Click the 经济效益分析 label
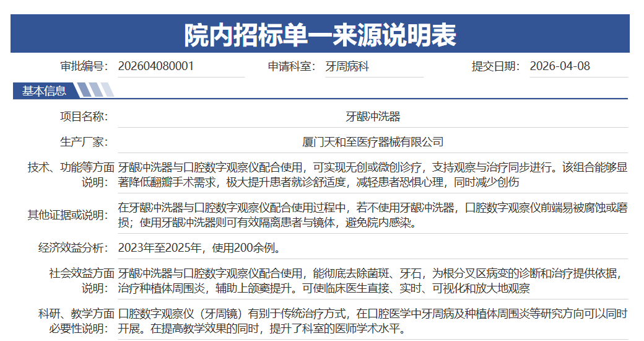This screenshot has height=341, width=644. pos(73,248)
